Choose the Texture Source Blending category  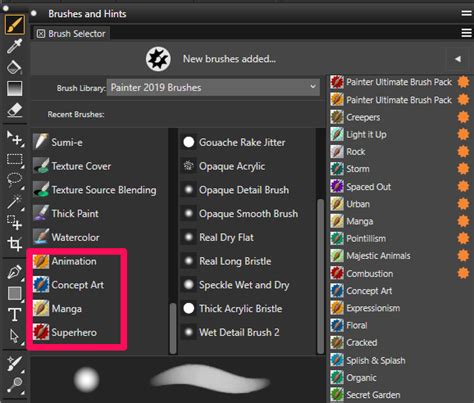click(x=100, y=190)
